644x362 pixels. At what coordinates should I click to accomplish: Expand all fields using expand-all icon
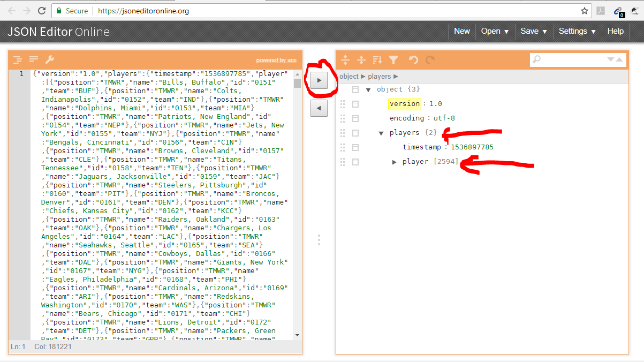[x=345, y=59]
